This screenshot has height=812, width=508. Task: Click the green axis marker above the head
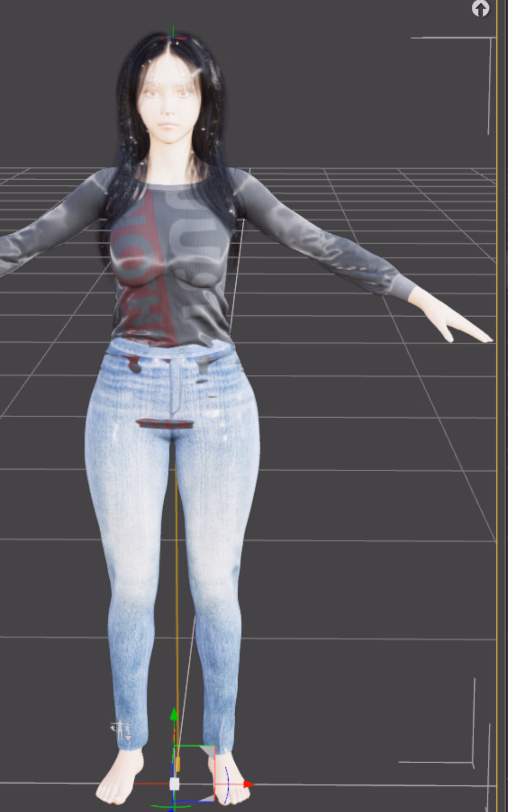click(x=173, y=32)
